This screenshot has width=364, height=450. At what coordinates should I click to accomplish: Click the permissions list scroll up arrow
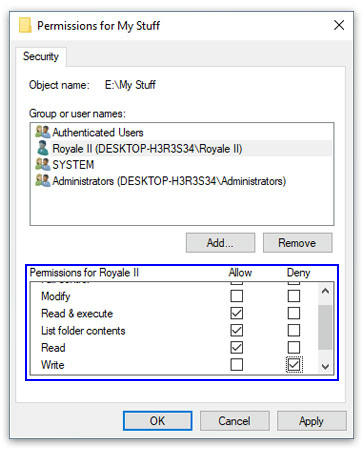[325, 291]
